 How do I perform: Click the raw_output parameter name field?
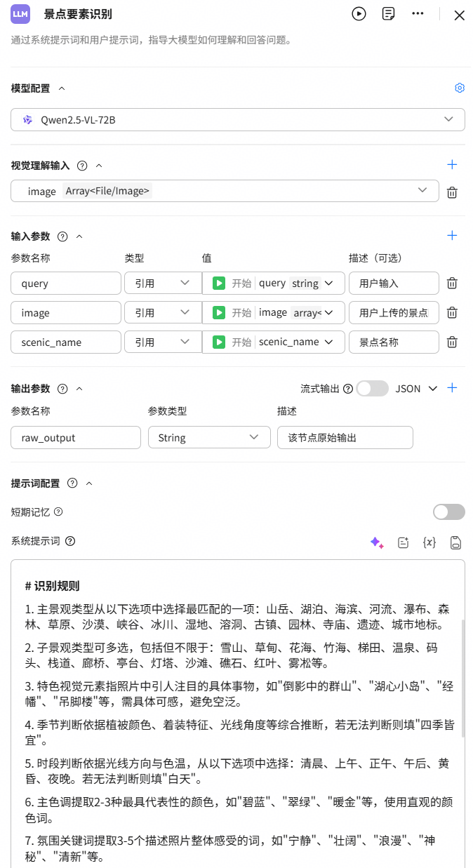[76, 438]
